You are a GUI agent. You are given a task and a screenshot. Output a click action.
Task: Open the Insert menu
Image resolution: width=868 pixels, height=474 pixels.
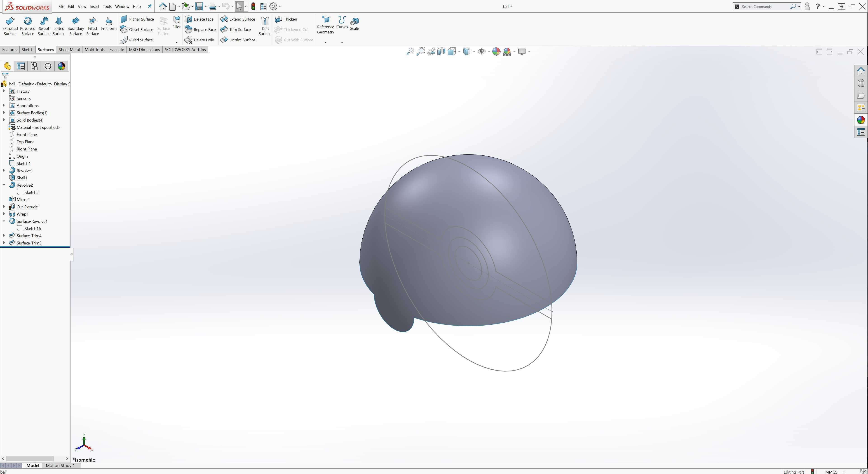[94, 6]
